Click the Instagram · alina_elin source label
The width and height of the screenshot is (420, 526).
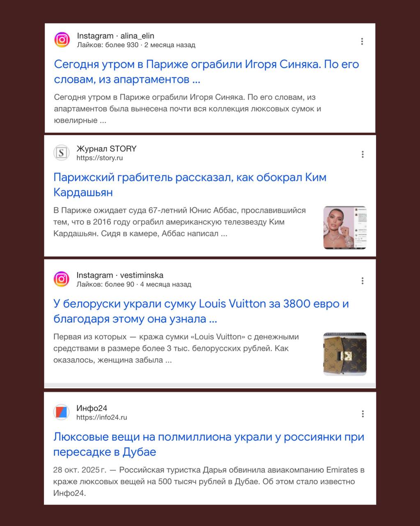116,36
